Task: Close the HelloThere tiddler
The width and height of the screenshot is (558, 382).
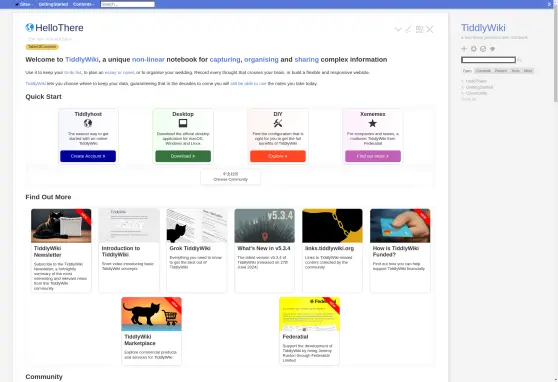Action: tap(430, 29)
